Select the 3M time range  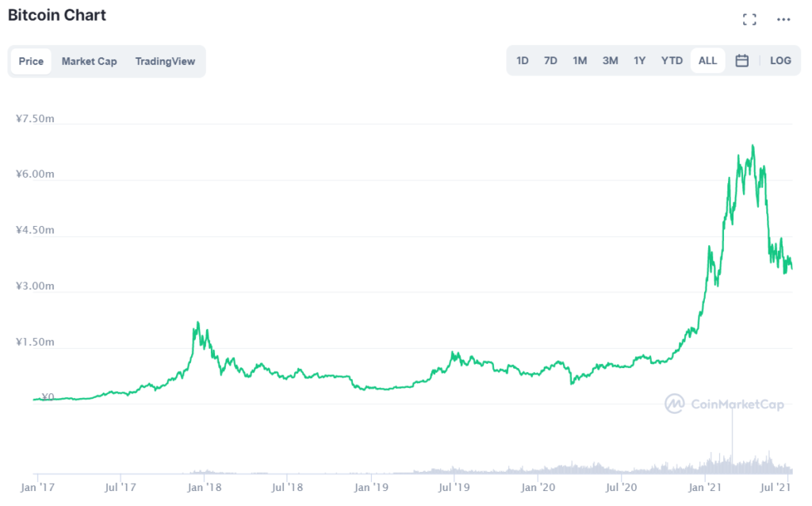(x=610, y=60)
